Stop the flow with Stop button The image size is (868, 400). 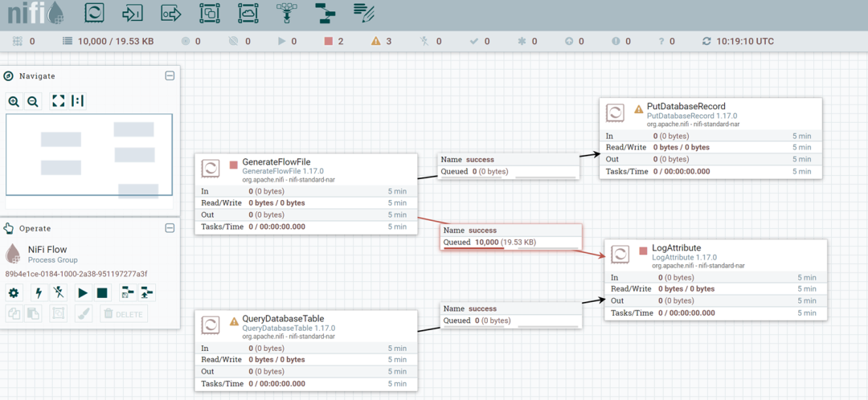[x=102, y=292]
